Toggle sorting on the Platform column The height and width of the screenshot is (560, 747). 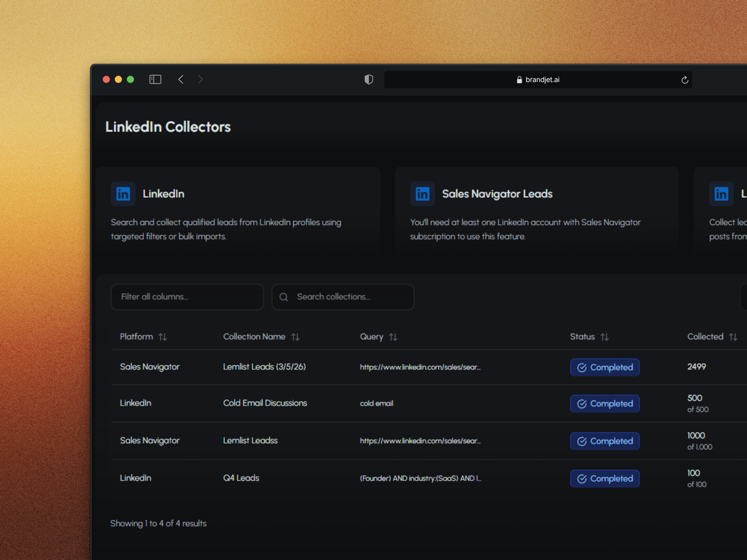162,337
